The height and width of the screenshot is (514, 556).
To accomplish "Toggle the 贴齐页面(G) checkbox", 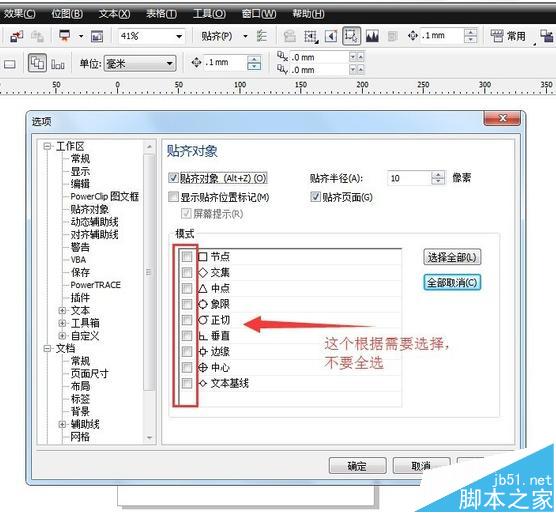I will (315, 197).
